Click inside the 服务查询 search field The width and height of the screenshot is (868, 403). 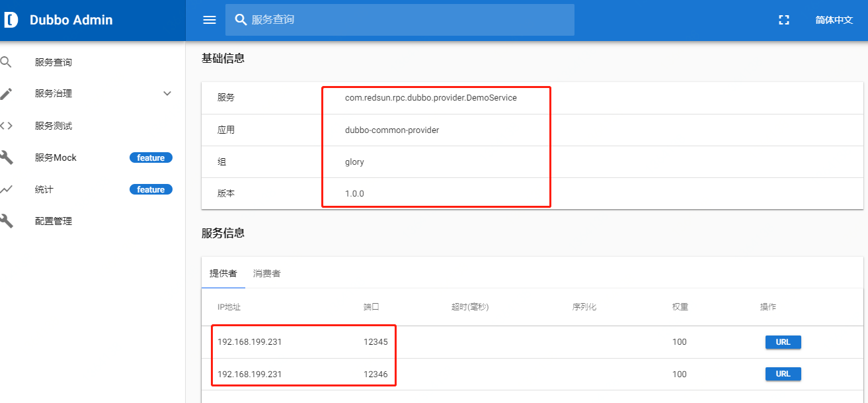click(x=397, y=20)
